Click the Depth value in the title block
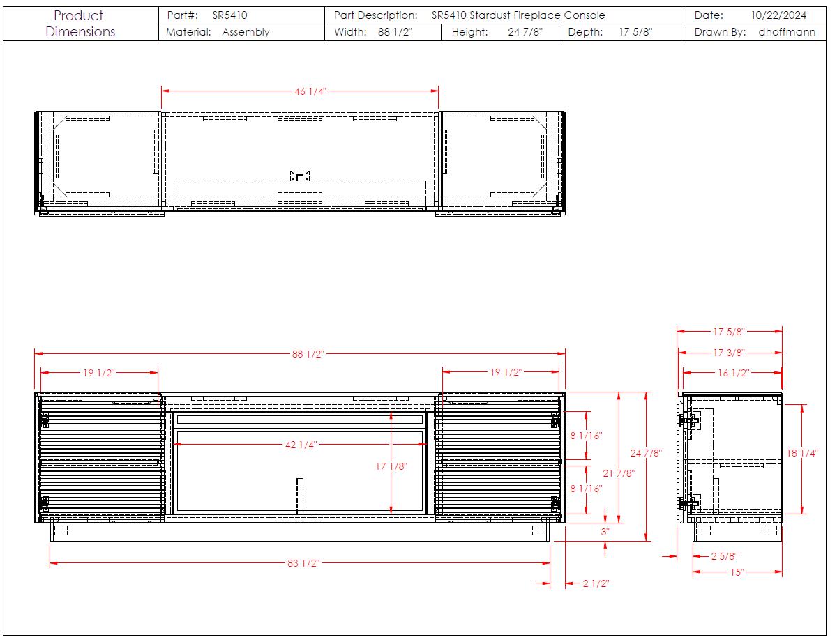Screen dimensions: 837x644 635,32
